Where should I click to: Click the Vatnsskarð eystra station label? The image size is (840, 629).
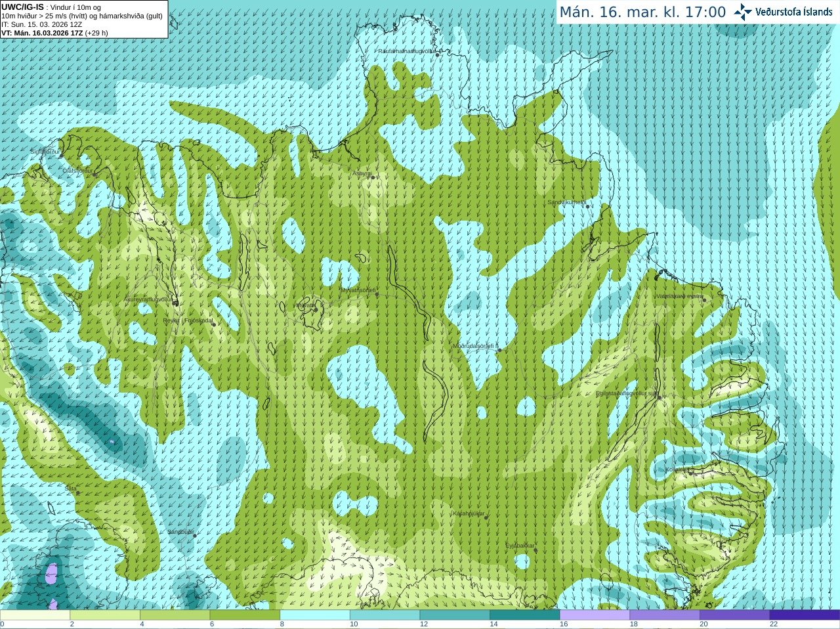click(x=679, y=296)
